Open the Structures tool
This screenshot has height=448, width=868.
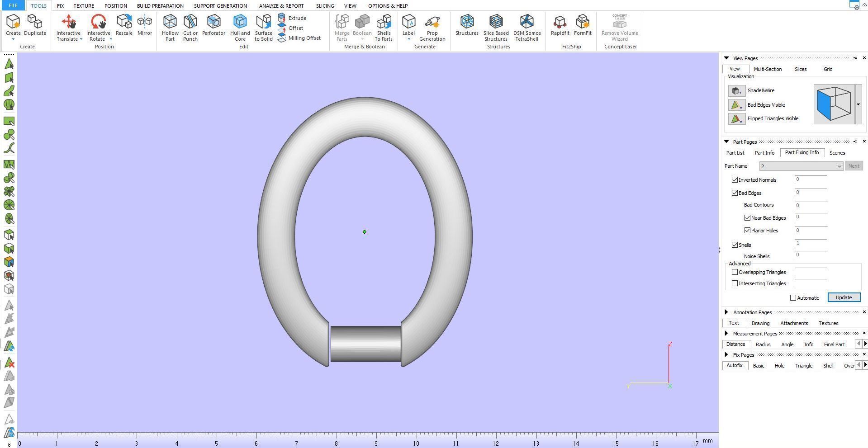point(467,25)
